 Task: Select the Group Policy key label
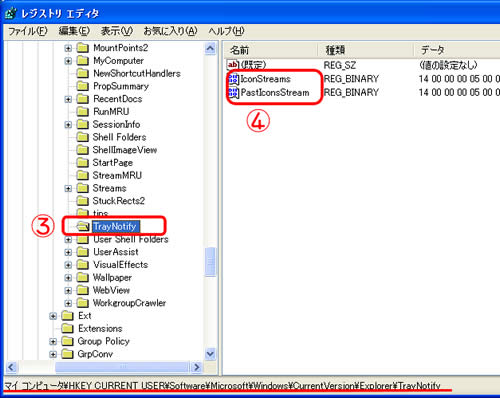103,341
